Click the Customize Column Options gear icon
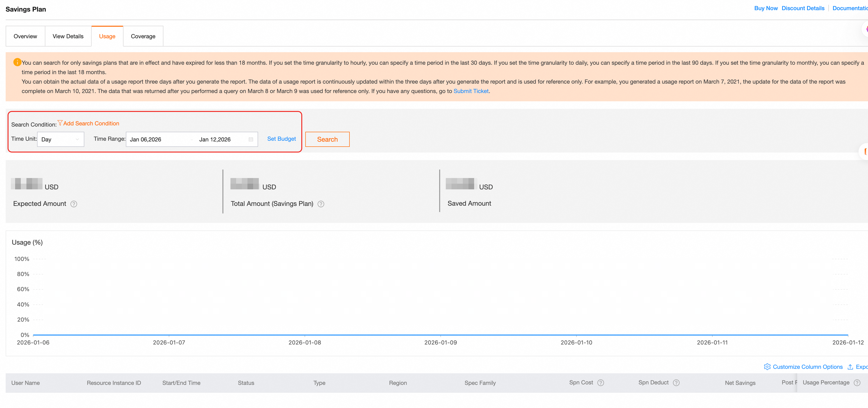The image size is (868, 408). [767, 366]
